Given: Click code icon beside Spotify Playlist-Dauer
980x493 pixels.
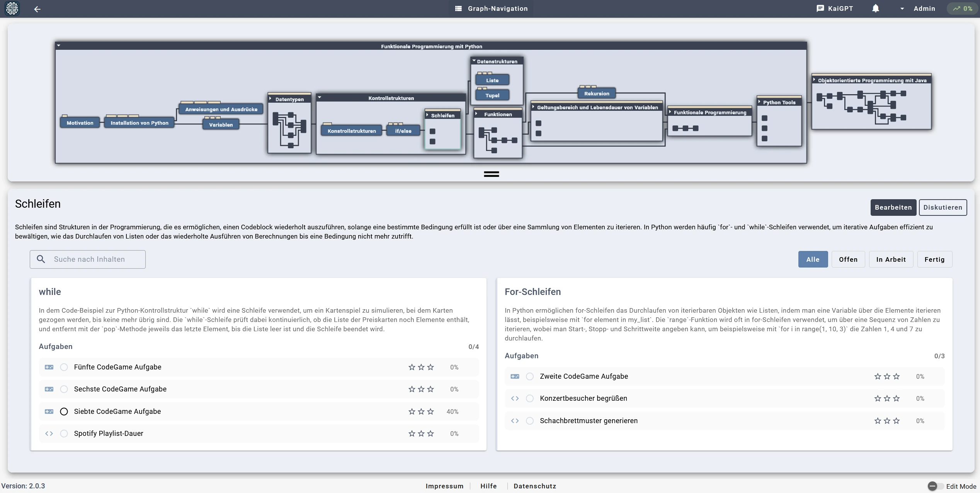Looking at the screenshot, I should (x=49, y=434).
